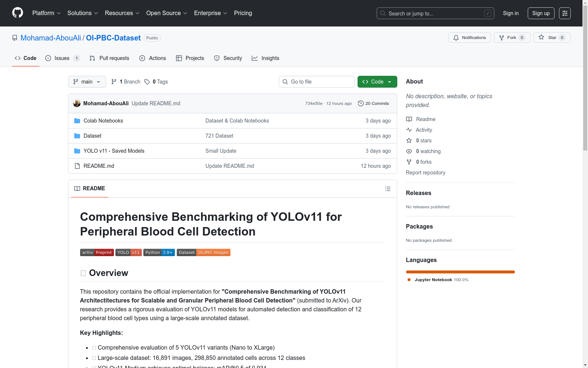Open the Issues tab
This screenshot has width=588, height=368.
pyautogui.click(x=62, y=58)
